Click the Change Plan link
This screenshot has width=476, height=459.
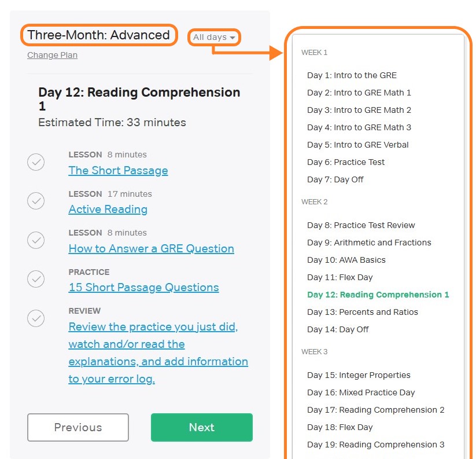pyautogui.click(x=52, y=55)
